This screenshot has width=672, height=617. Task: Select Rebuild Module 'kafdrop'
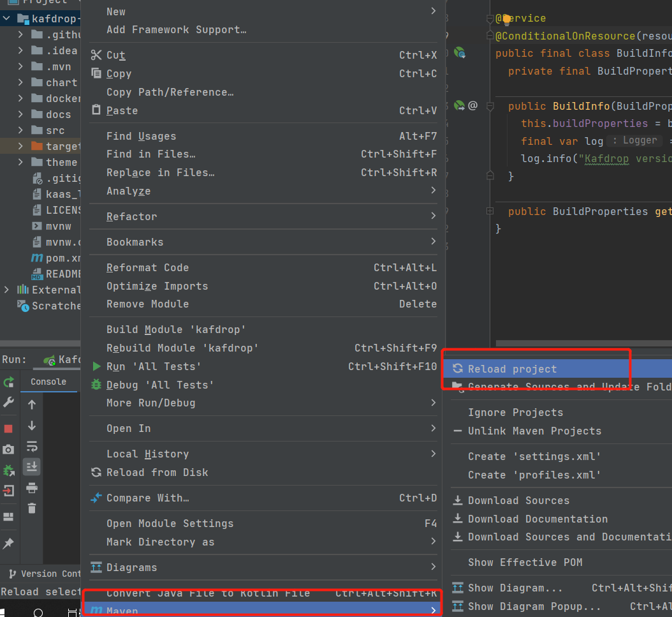click(x=263, y=348)
